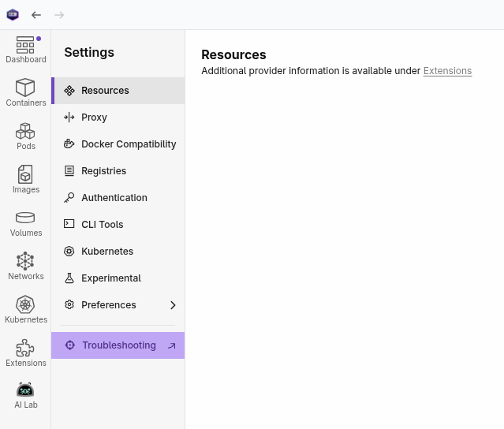Click the Authentication key icon
This screenshot has width=504, height=429.
click(69, 198)
